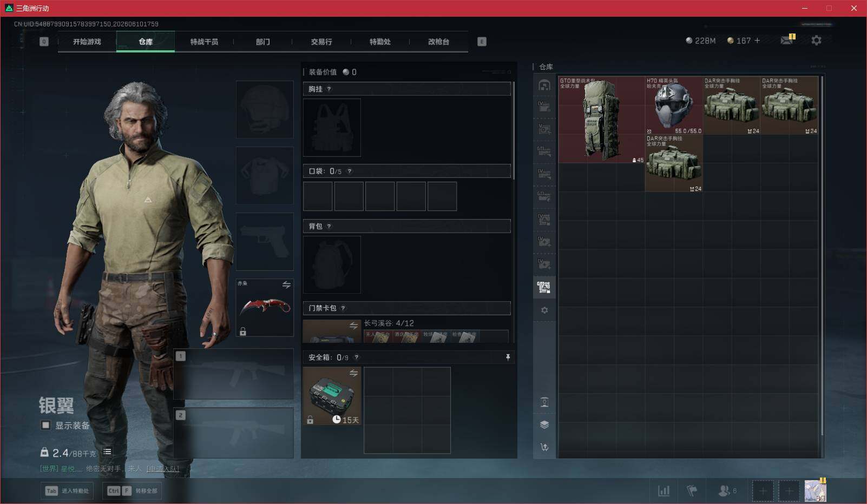Open the friends list icon showing 6
This screenshot has width=867, height=504.
727,490
